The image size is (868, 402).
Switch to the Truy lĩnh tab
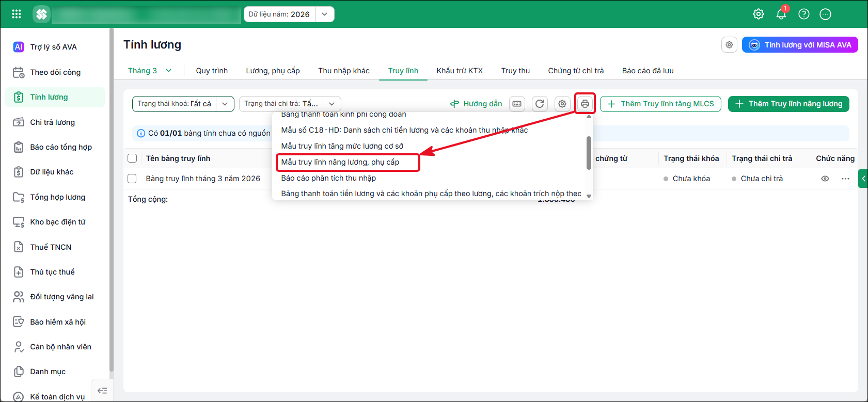[403, 71]
